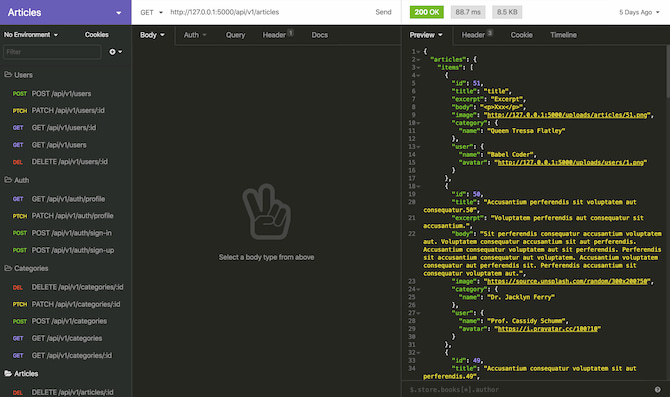
Task: Open the 5 Days Ago response history dropdown
Action: point(639,12)
